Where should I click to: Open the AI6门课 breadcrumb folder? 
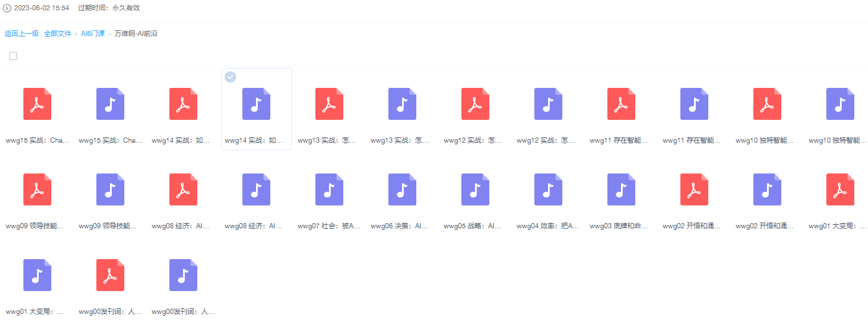93,34
